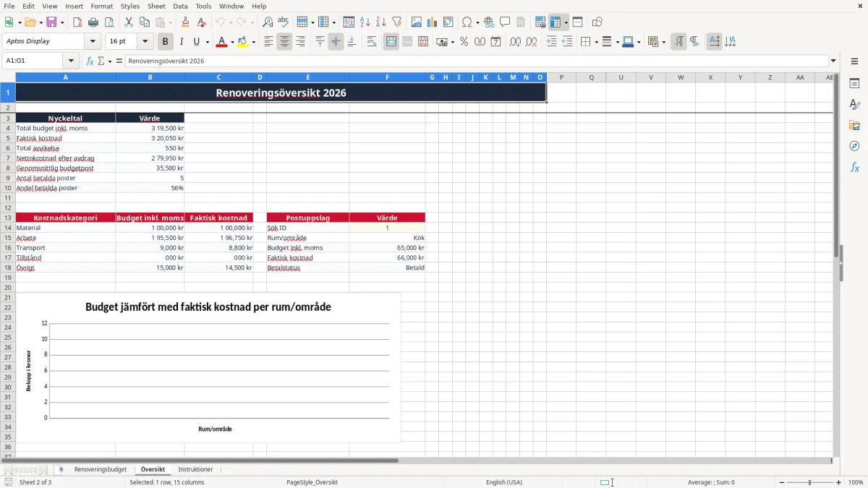The height and width of the screenshot is (488, 868).
Task: Switch to the Renoveringsbudget sheet tab
Action: tap(101, 470)
